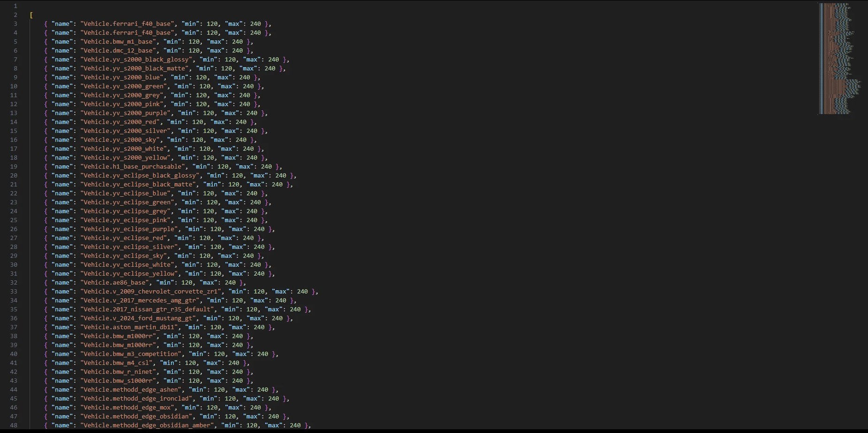Click the min value 120 in the methodd_edge_mox row
The image size is (868, 433).
click(x=213, y=408)
